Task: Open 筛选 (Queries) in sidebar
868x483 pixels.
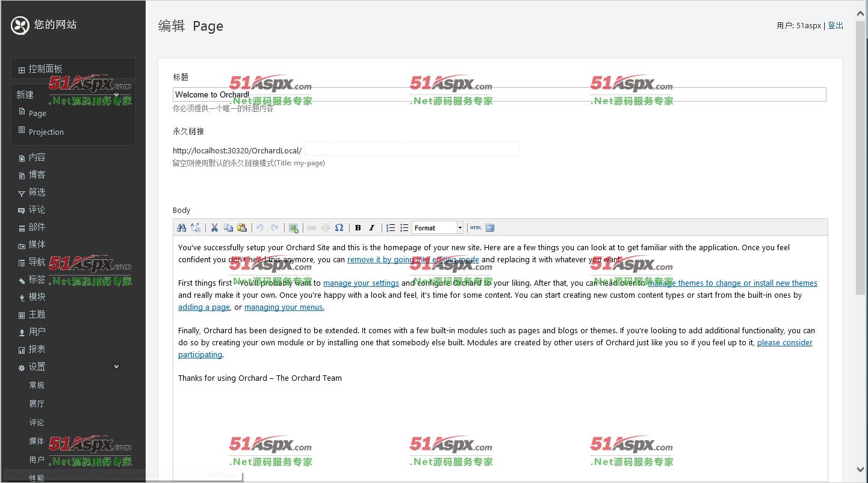Action: coord(37,192)
